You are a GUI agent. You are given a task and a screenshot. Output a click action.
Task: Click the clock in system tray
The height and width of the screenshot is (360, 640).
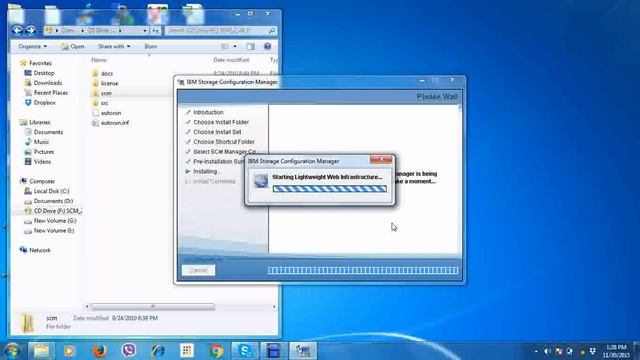(x=616, y=351)
